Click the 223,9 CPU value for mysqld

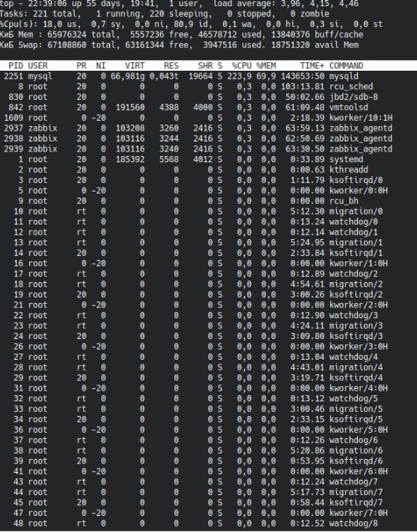[239, 76]
